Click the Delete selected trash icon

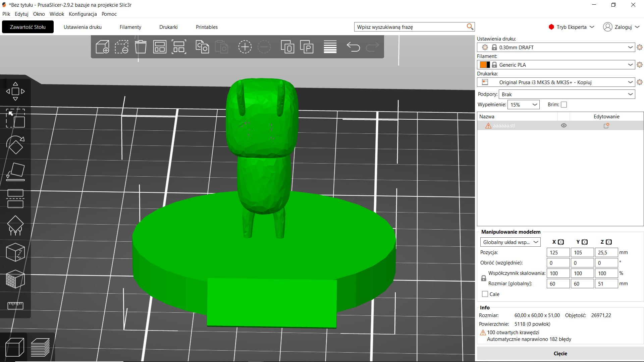click(141, 47)
